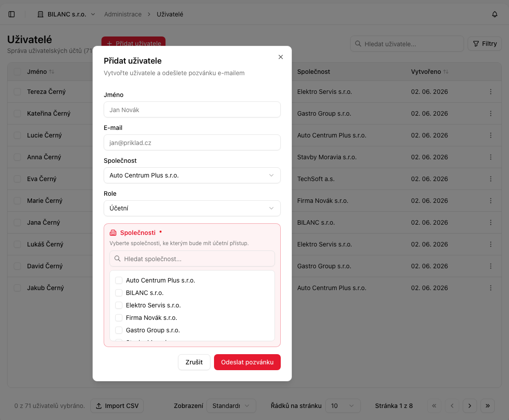
Task: Open the BILANC s.r.o. company switcher
Action: click(x=67, y=14)
